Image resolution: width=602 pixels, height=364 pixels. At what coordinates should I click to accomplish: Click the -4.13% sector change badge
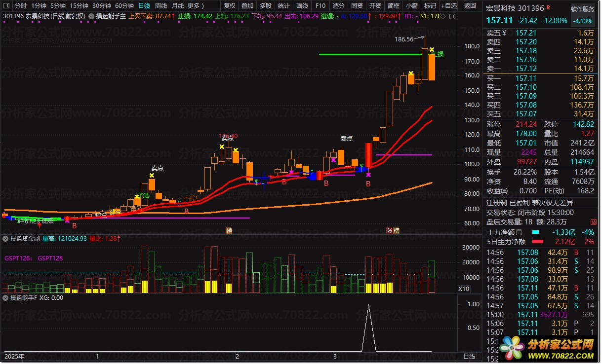point(583,21)
